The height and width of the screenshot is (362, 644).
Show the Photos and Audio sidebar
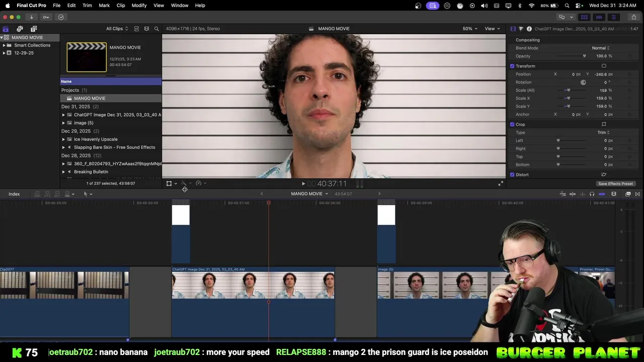point(20,29)
